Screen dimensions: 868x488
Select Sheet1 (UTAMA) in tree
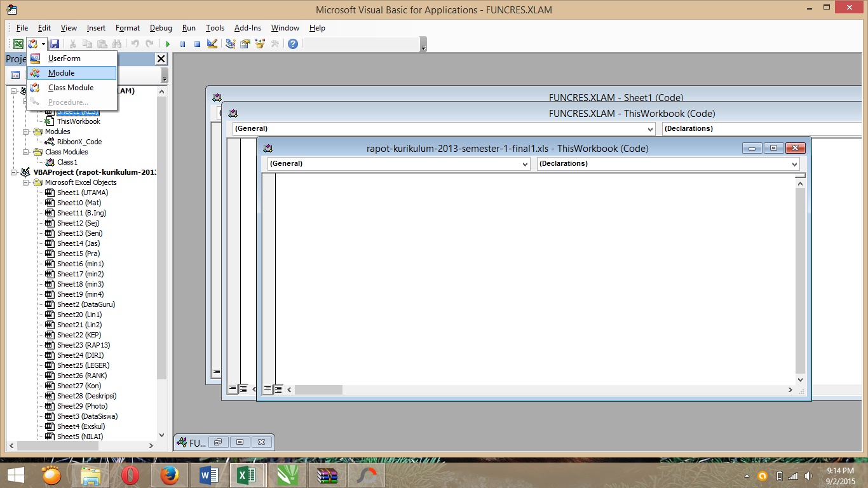coord(83,193)
